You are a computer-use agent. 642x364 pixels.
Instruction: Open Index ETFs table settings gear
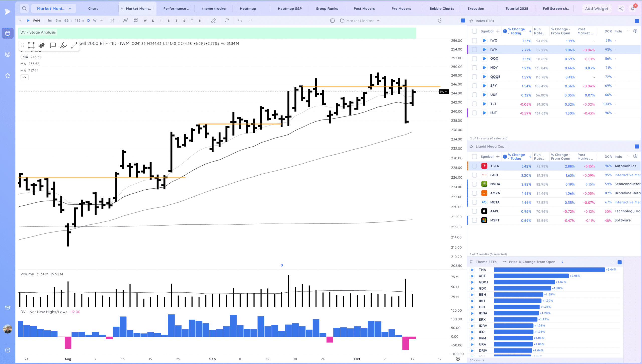click(x=635, y=31)
